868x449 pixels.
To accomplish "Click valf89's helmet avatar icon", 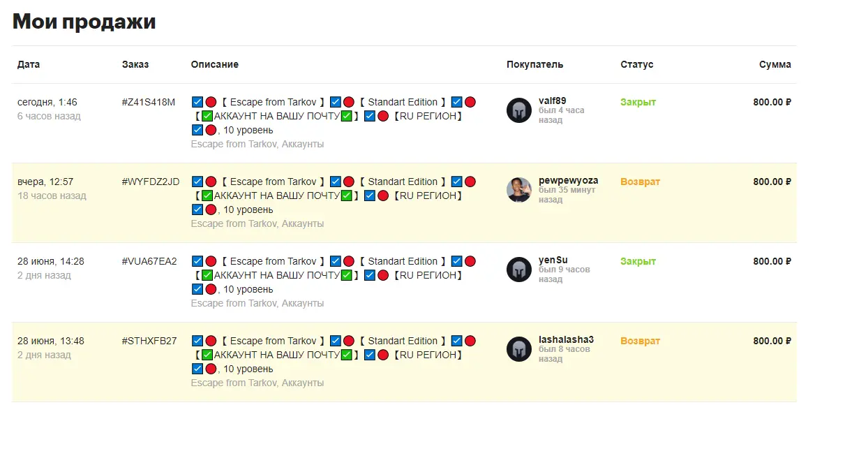I will coord(519,110).
